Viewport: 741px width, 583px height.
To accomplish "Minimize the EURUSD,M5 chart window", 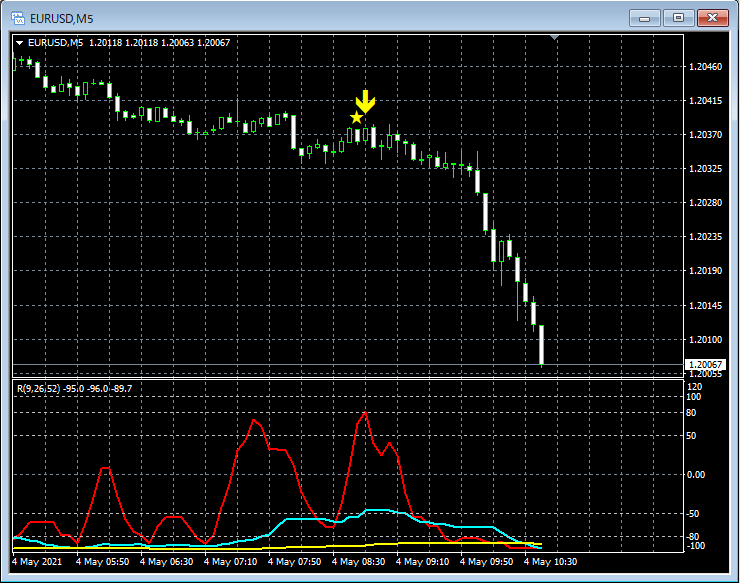I will (x=644, y=18).
